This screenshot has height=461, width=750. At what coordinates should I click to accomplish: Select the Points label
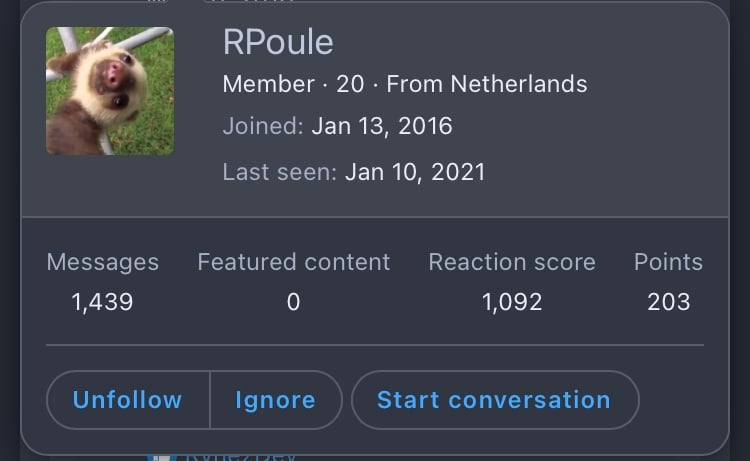click(668, 262)
